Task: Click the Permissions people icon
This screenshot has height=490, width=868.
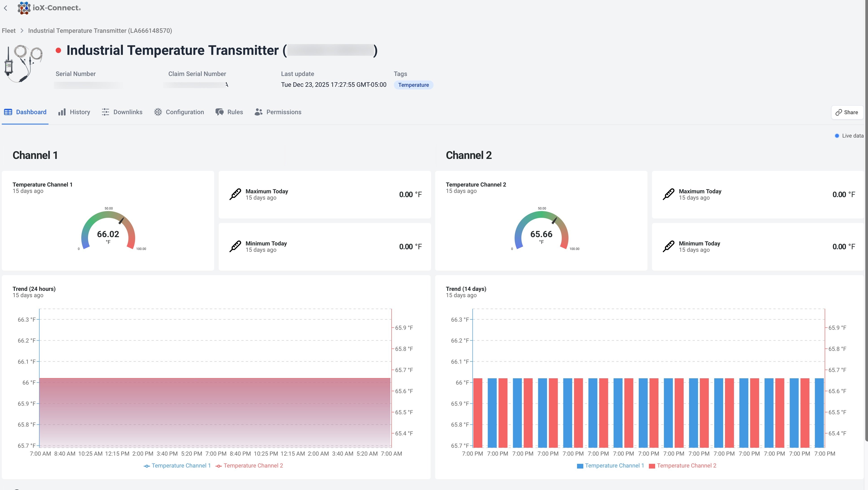Action: (x=258, y=112)
